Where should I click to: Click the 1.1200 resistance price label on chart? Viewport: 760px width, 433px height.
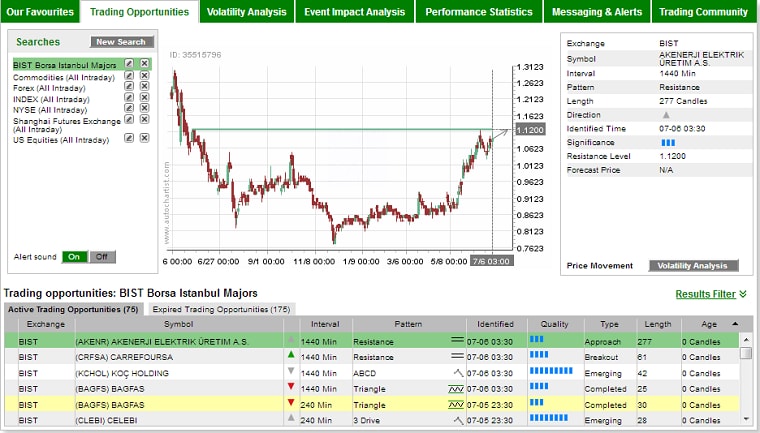(530, 130)
